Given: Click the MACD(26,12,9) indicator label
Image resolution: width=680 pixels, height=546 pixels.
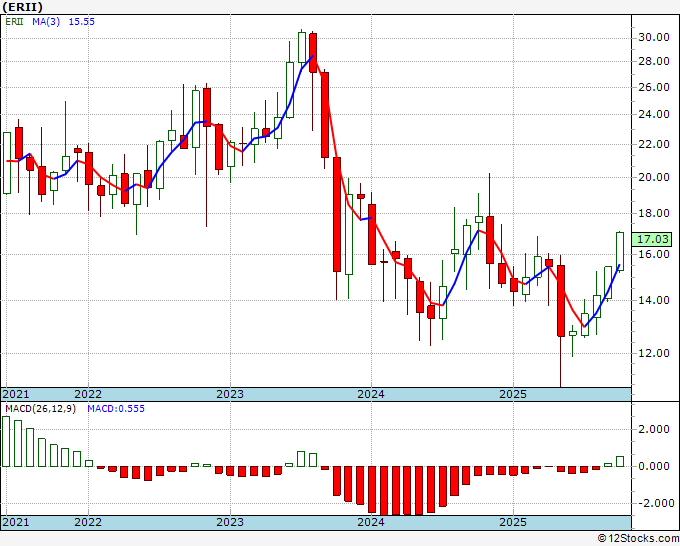Looking at the screenshot, I should pos(40,409).
